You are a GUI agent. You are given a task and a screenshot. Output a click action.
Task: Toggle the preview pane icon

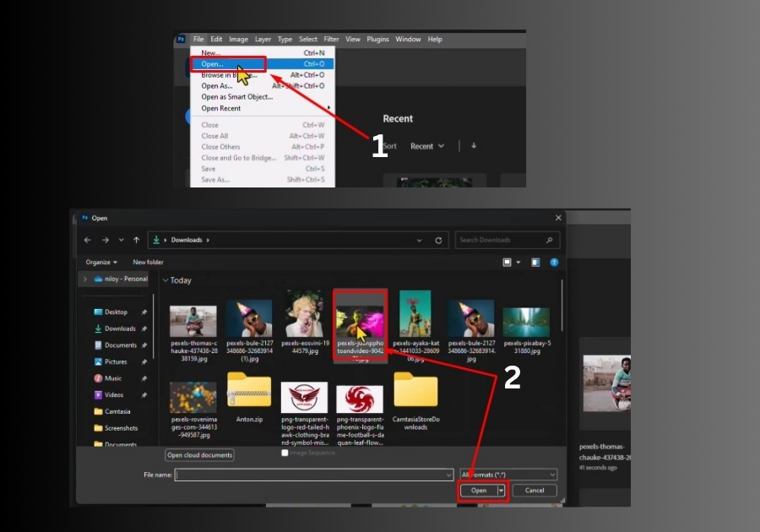pyautogui.click(x=535, y=262)
